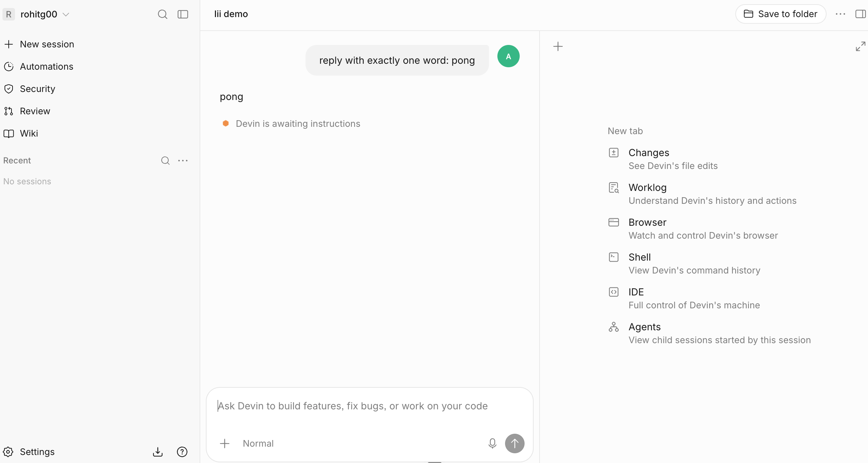Image resolution: width=868 pixels, height=463 pixels.
Task: Save session to folder
Action: click(x=781, y=14)
